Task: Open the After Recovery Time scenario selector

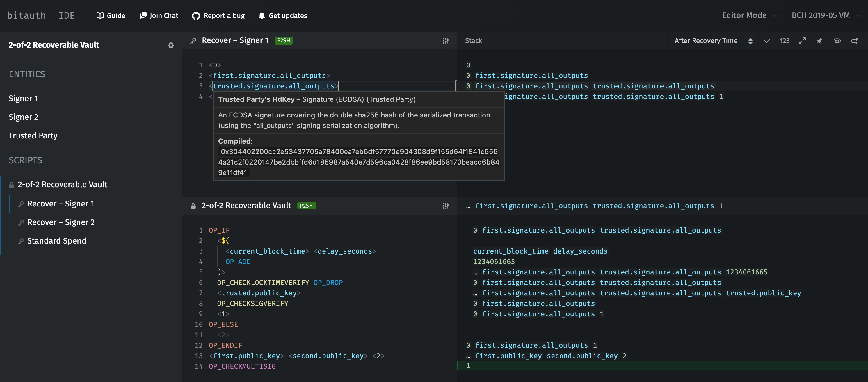Action: (706, 40)
